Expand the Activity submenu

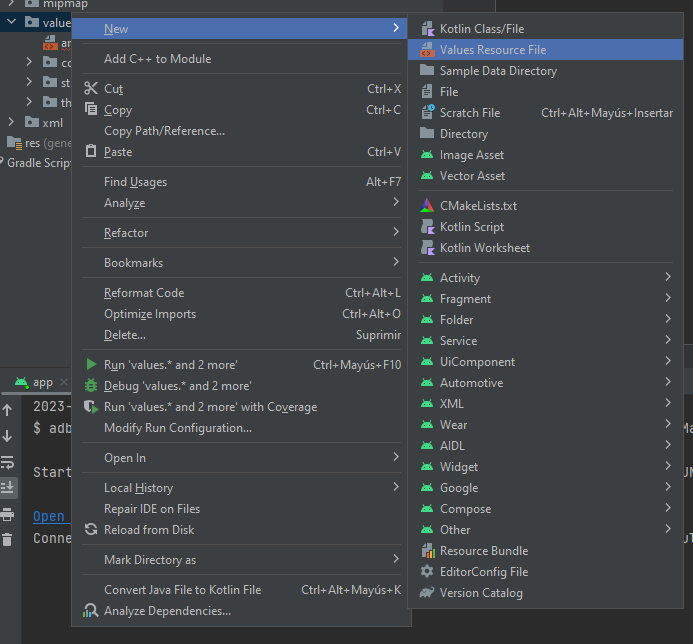(x=668, y=278)
